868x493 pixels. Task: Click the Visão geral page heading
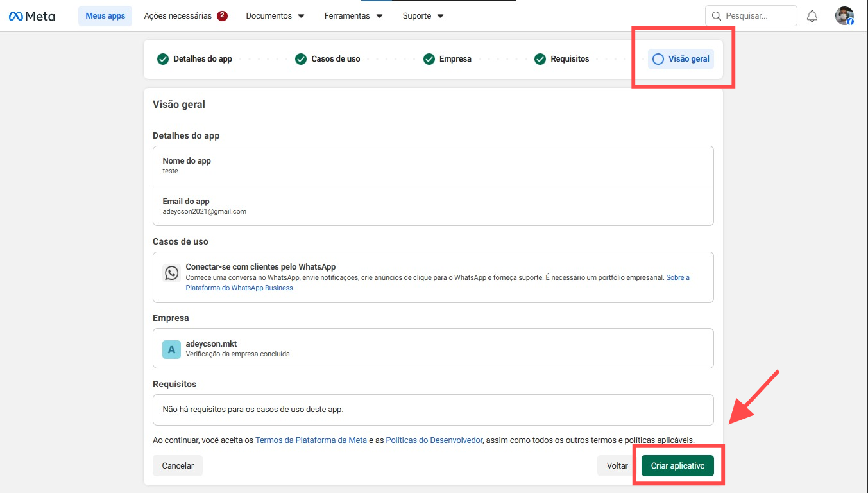[x=179, y=105]
